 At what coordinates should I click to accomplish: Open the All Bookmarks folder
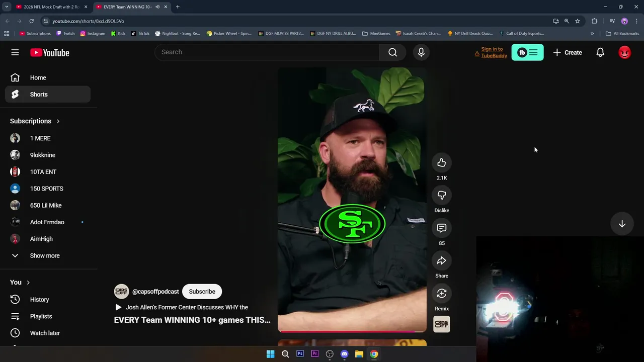click(x=622, y=34)
